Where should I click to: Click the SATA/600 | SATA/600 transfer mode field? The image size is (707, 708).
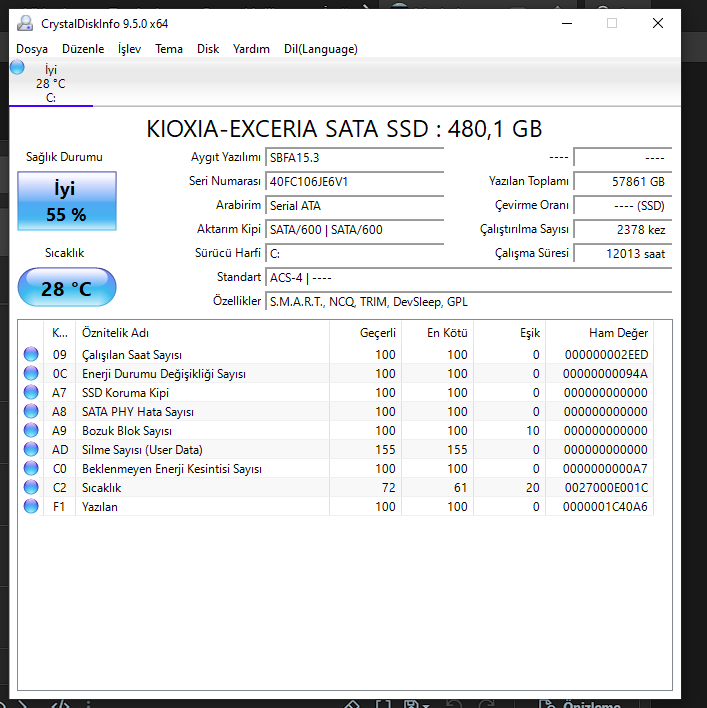click(x=354, y=229)
